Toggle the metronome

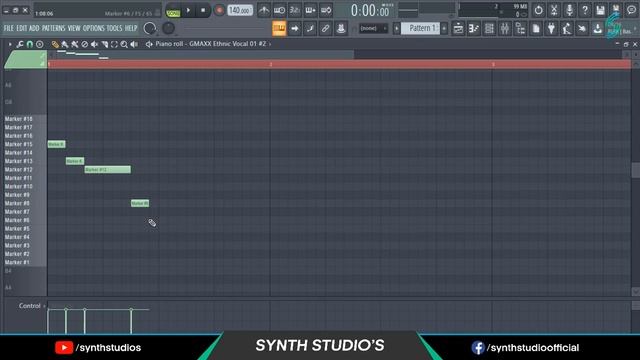tap(264, 10)
